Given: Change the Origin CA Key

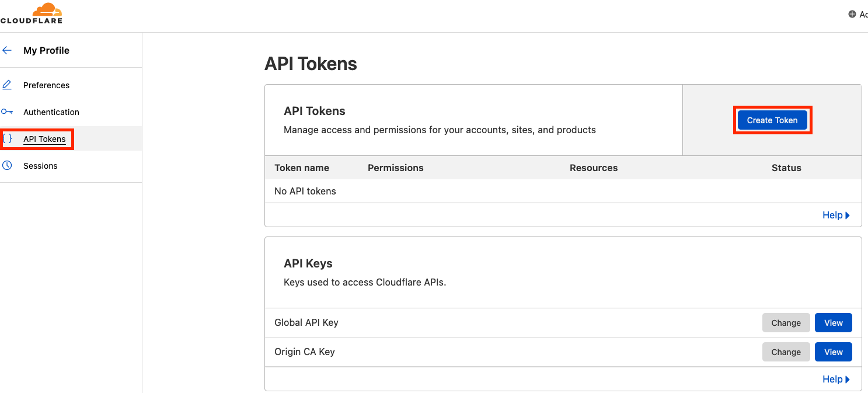Looking at the screenshot, I should pos(786,352).
